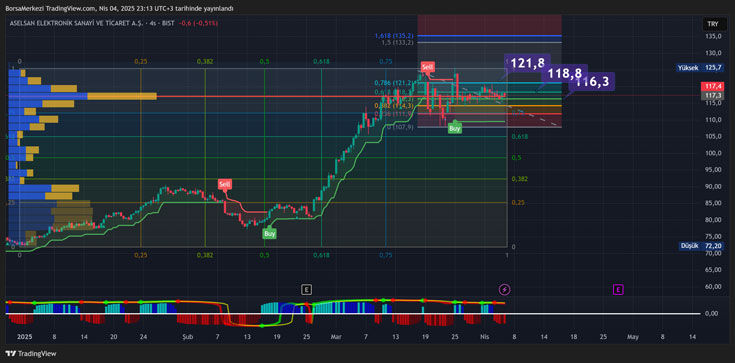Viewport: 735px width, 363px height.
Task: Click 110,0 on the price axis
Action: [x=713, y=120]
